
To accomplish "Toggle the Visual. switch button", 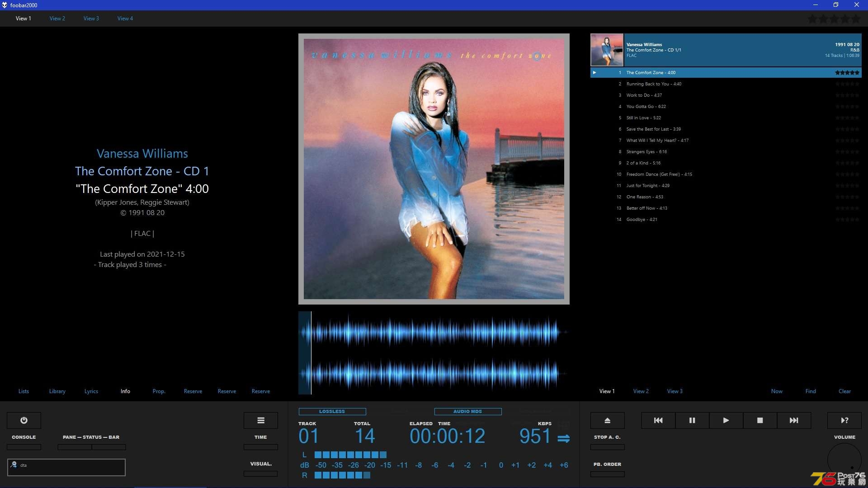I will 261,474.
